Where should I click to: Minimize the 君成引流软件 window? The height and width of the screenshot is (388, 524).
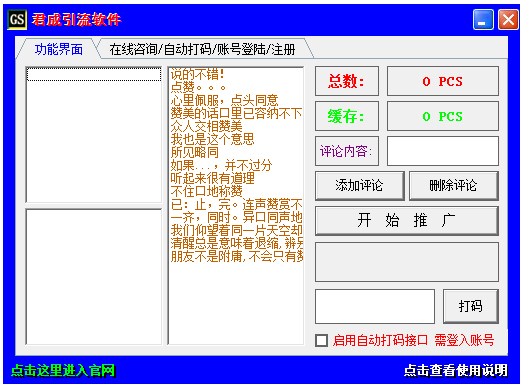click(x=483, y=20)
